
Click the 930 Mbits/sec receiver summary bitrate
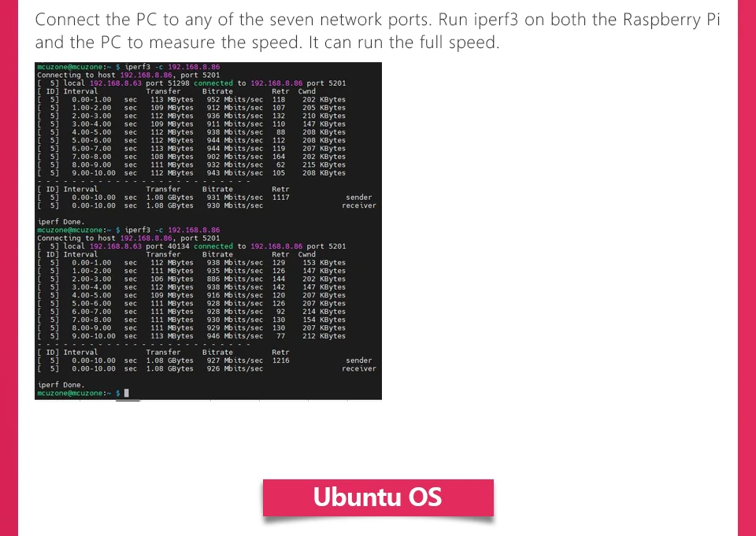coord(235,206)
